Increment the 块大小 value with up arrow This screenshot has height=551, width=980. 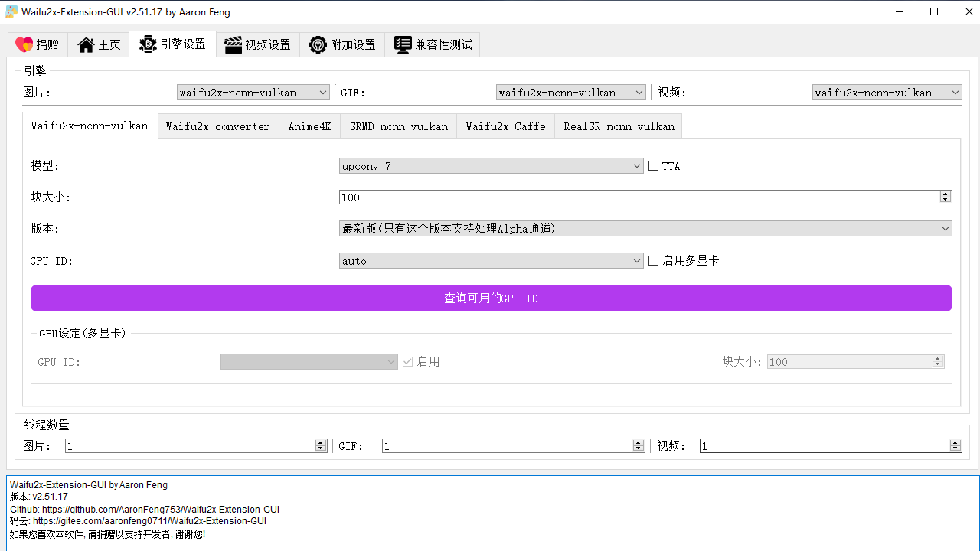[x=944, y=194]
